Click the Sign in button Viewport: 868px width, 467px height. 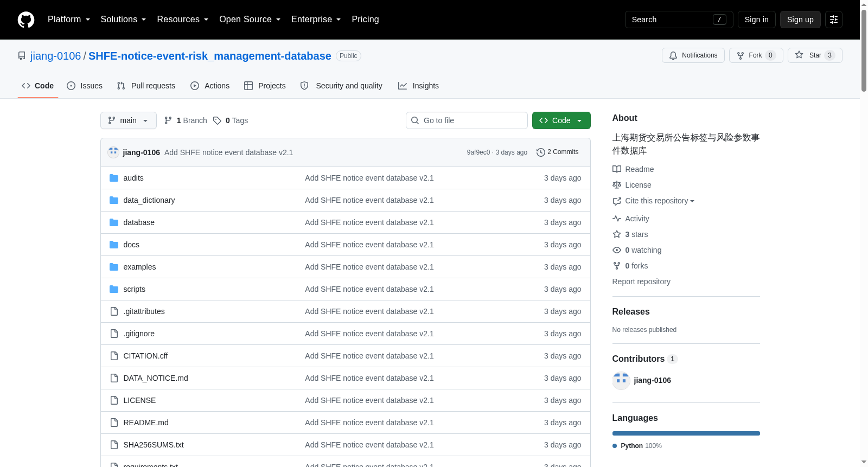tap(756, 20)
